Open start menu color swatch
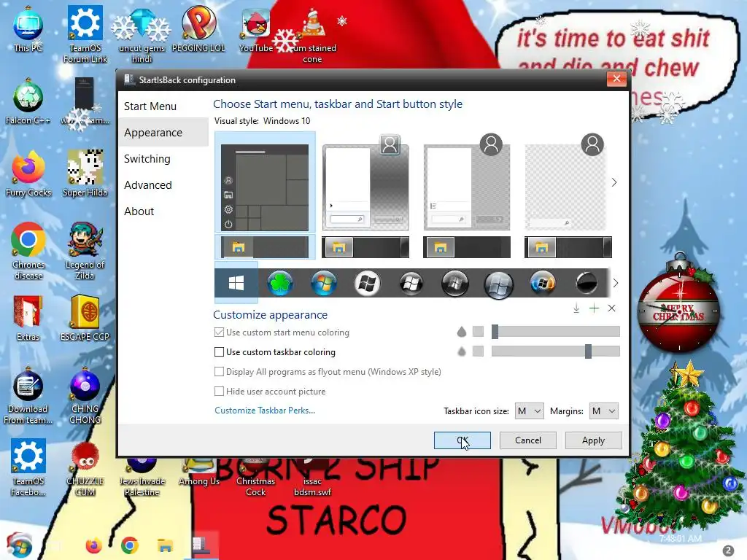The image size is (747, 560). tap(478, 332)
